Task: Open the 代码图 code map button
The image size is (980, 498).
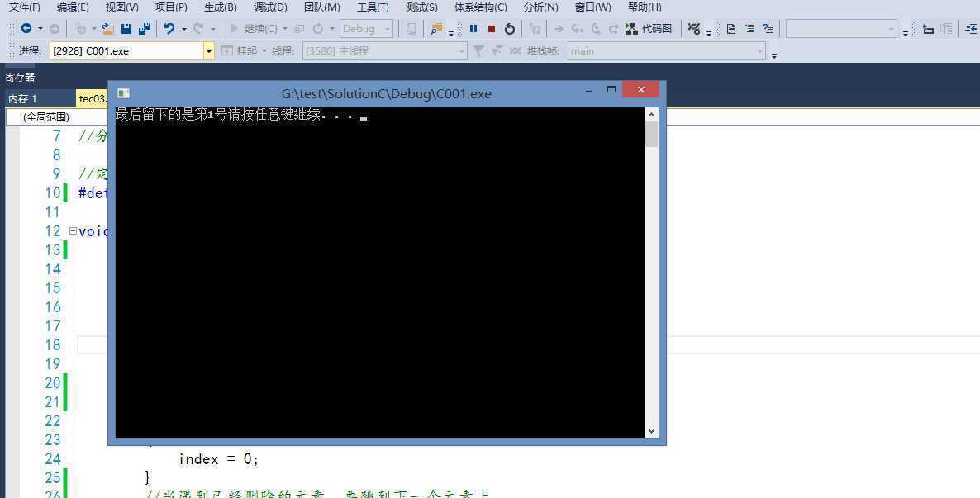Action: 649,29
